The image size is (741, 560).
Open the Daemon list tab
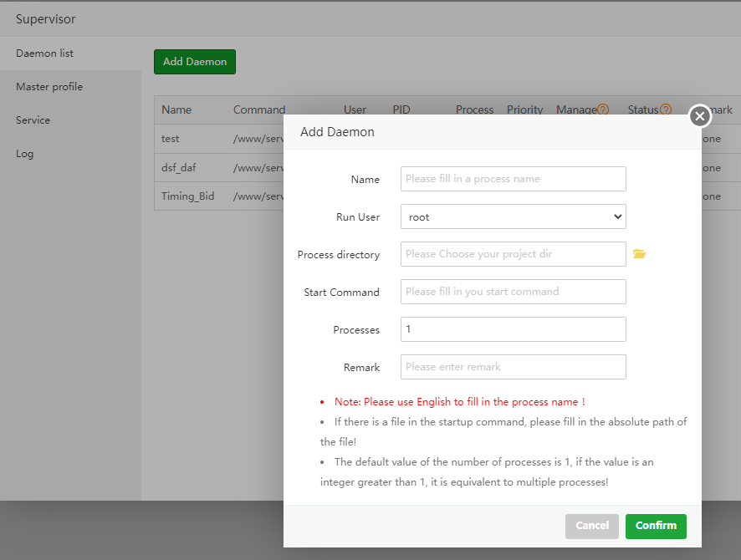(45, 53)
